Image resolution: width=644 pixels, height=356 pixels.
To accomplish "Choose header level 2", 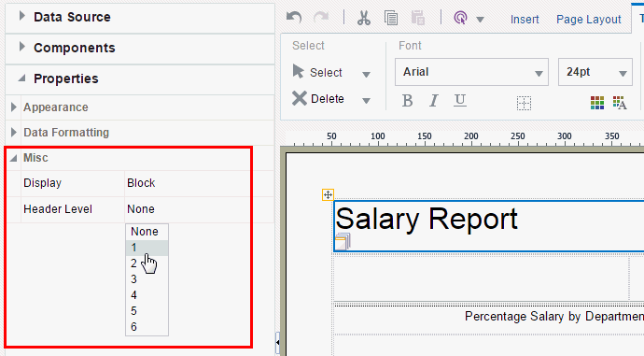I will click(x=147, y=263).
